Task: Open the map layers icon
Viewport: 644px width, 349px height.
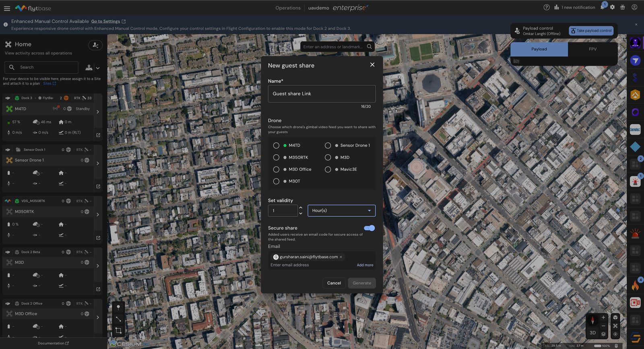Action: (603, 334)
